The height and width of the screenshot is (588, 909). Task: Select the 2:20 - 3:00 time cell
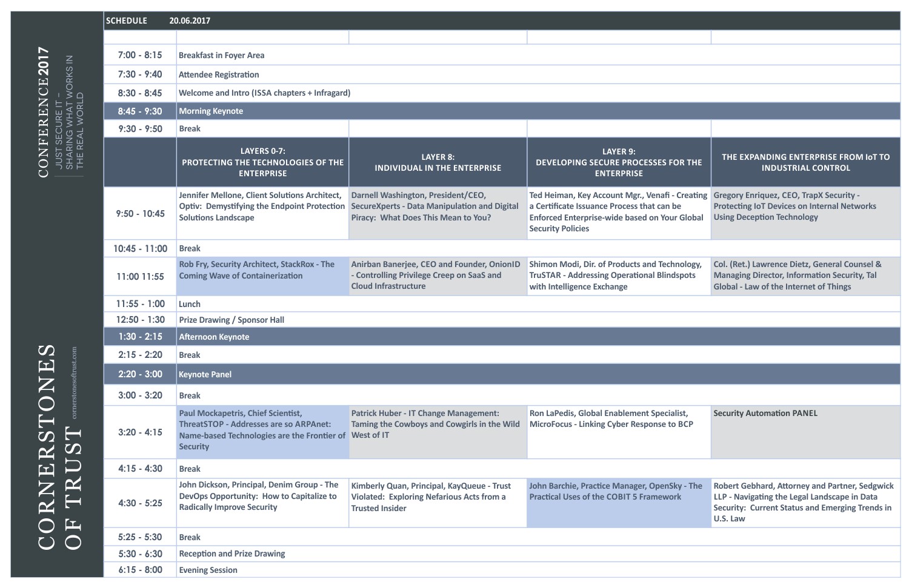click(140, 374)
